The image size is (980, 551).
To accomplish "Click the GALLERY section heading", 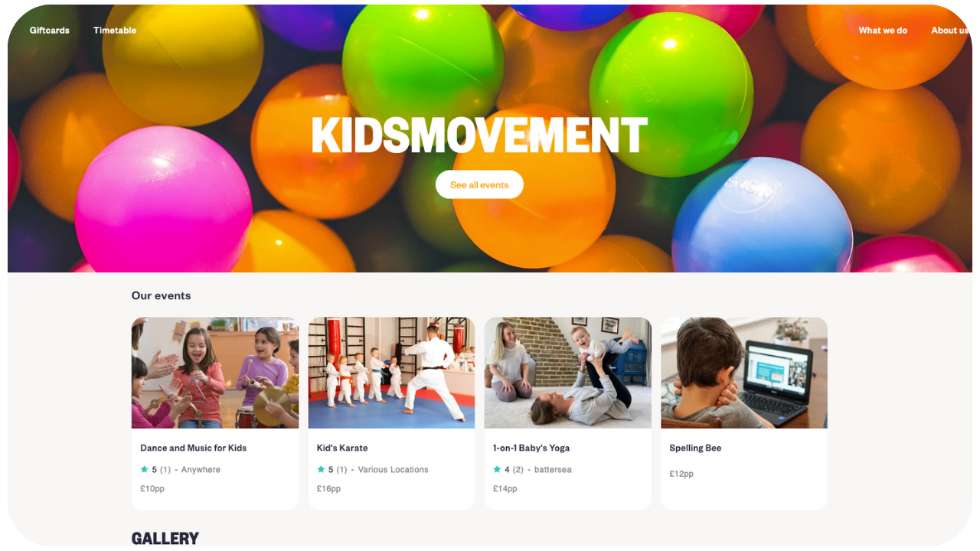I will coord(165,538).
